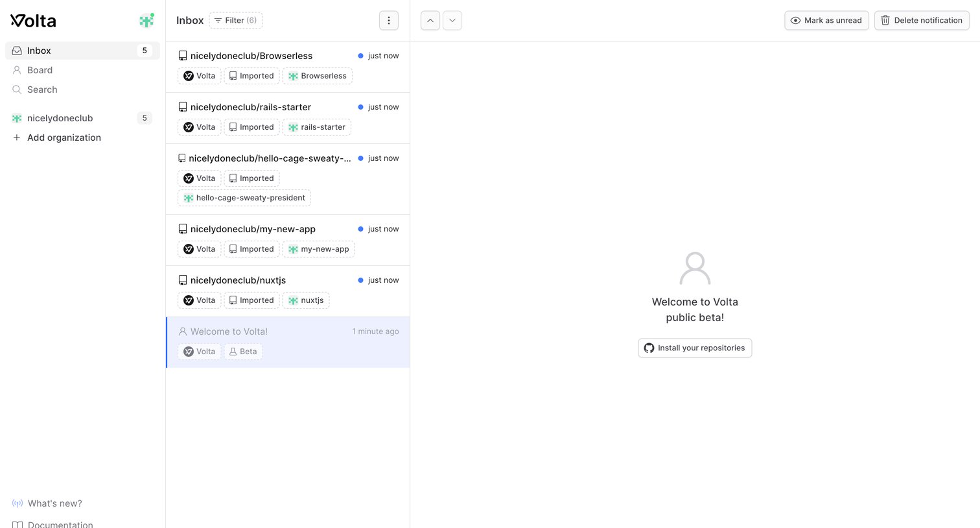Go to the Board view
This screenshot has height=528, width=980.
click(82, 70)
